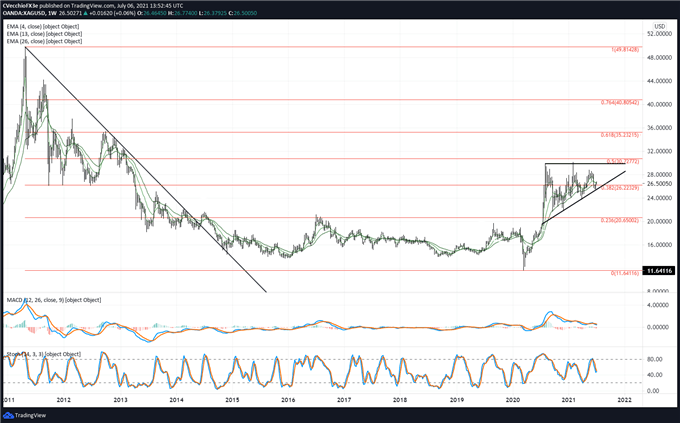Click the 28.00000 price axis tick
Viewport: 680px width, 423px height.
point(659,174)
